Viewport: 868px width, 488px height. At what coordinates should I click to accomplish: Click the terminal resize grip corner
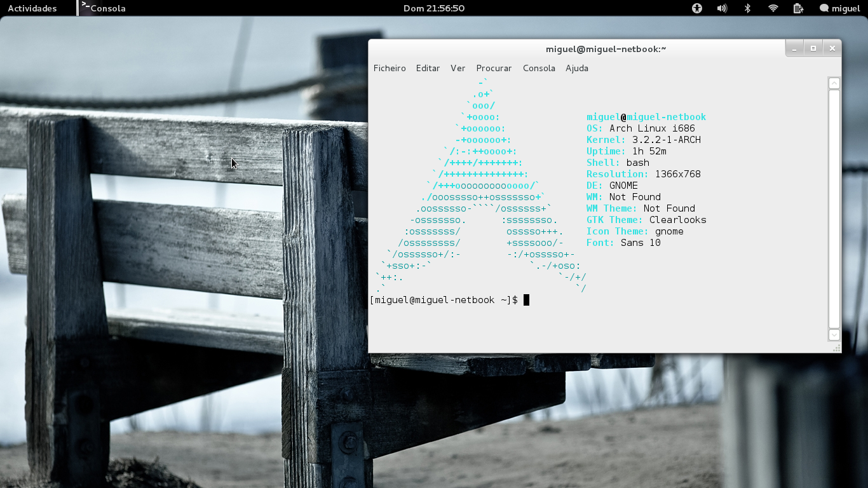(x=836, y=348)
